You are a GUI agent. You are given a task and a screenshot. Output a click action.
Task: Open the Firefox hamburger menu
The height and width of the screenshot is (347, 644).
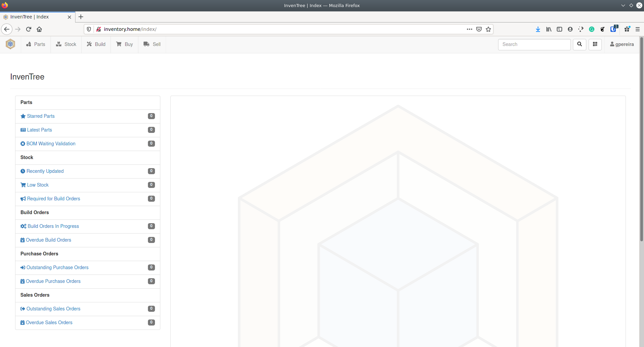(x=638, y=29)
